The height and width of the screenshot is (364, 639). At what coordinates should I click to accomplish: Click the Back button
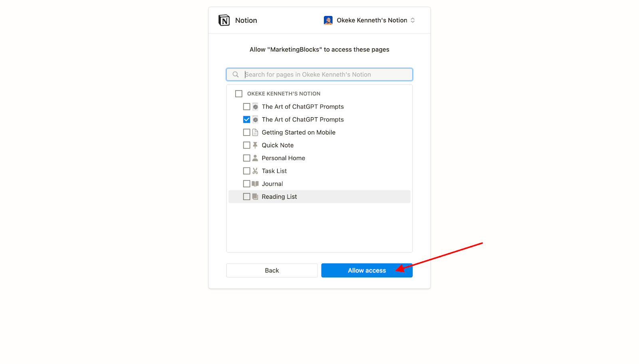(272, 271)
